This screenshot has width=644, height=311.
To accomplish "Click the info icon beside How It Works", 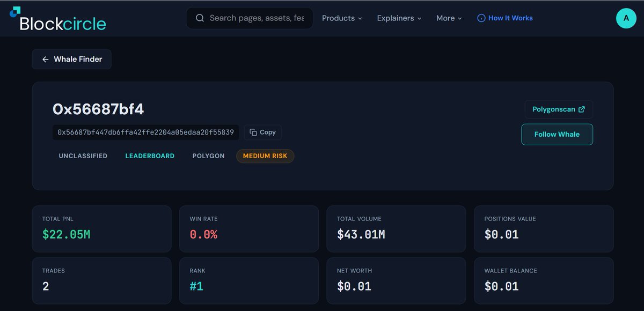I will [x=481, y=18].
